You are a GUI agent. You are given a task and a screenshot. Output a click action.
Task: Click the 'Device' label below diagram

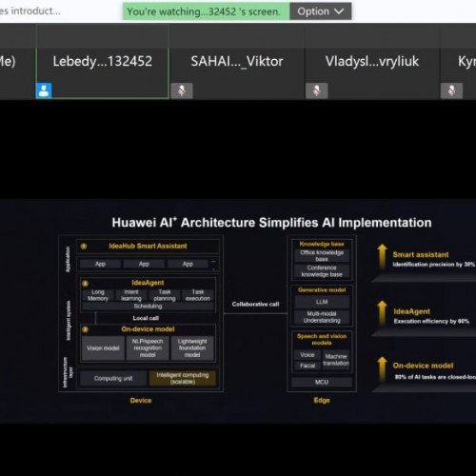click(x=141, y=401)
